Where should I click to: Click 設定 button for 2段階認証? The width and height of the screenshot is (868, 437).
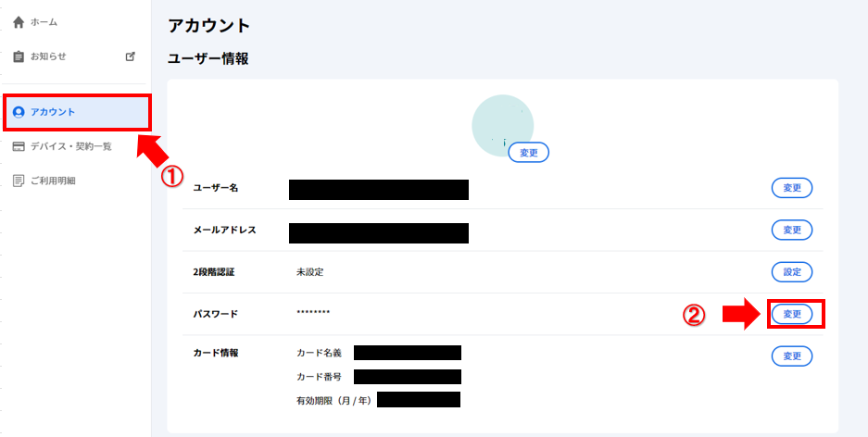pos(792,272)
